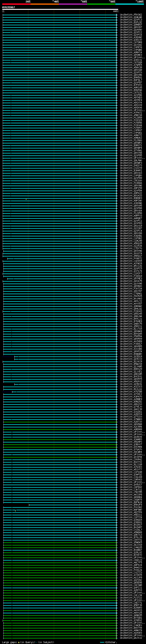This screenshot has width=146, height=644.
Task: Select UniRef100_Q84LQ1 hit
Action: [x=131, y=309]
